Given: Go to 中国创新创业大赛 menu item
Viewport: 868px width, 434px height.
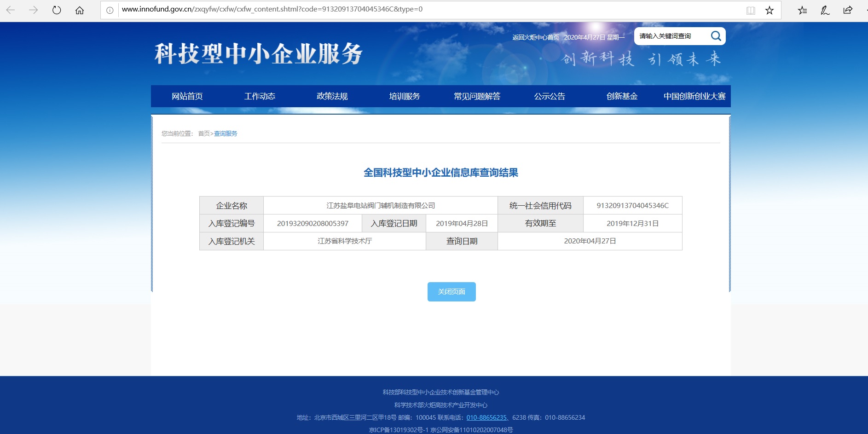Looking at the screenshot, I should (x=694, y=96).
